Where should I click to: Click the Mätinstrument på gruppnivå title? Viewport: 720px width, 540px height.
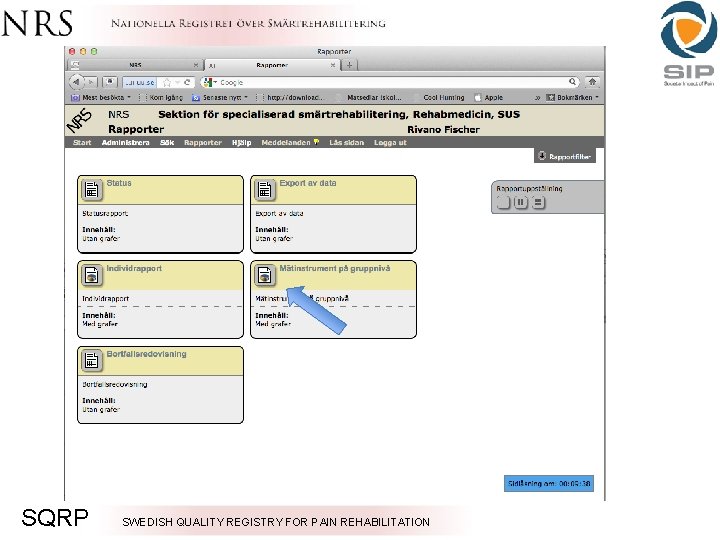[x=335, y=268]
